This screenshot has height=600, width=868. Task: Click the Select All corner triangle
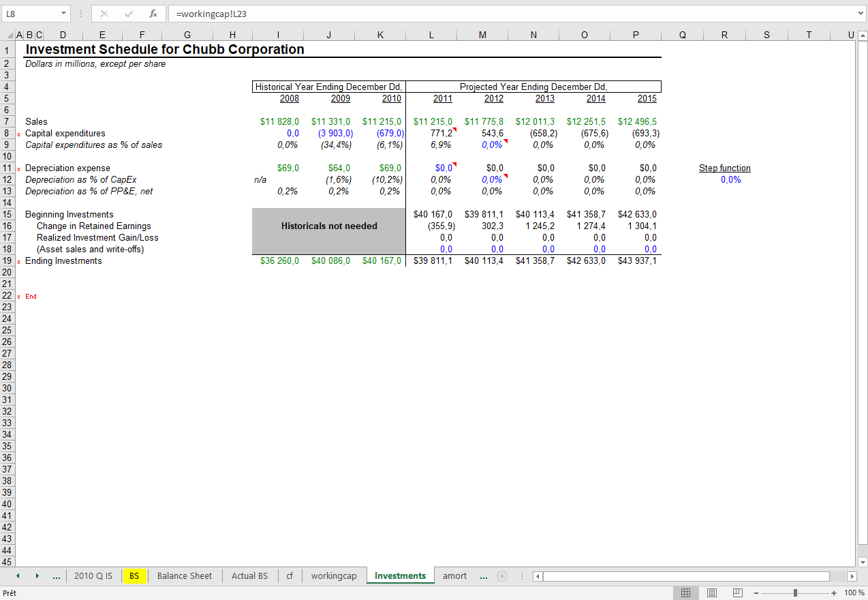tap(8, 35)
